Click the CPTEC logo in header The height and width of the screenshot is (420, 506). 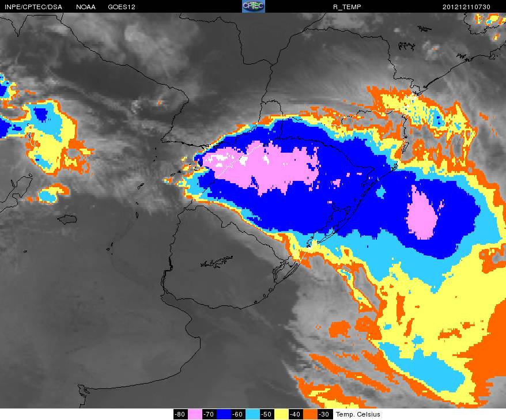(254, 6)
